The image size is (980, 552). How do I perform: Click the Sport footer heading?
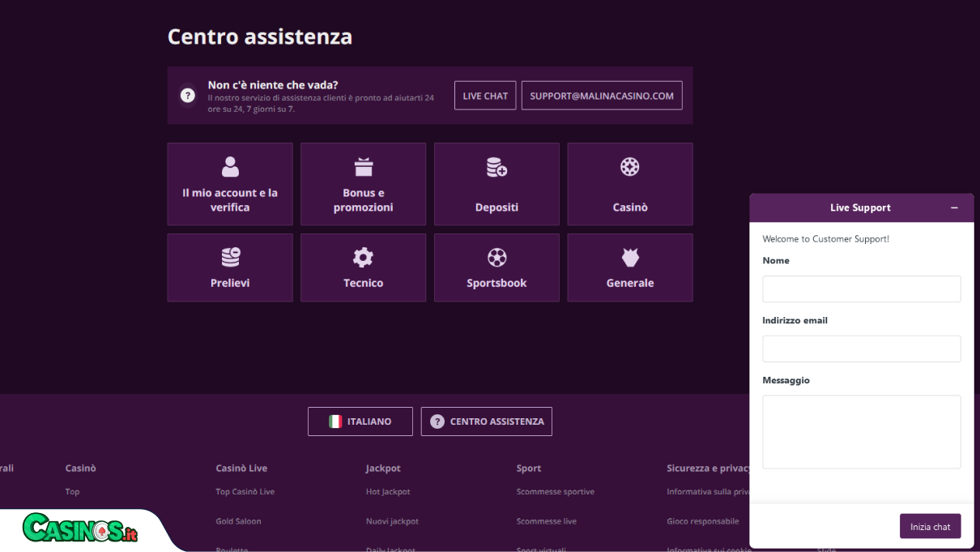coord(529,469)
